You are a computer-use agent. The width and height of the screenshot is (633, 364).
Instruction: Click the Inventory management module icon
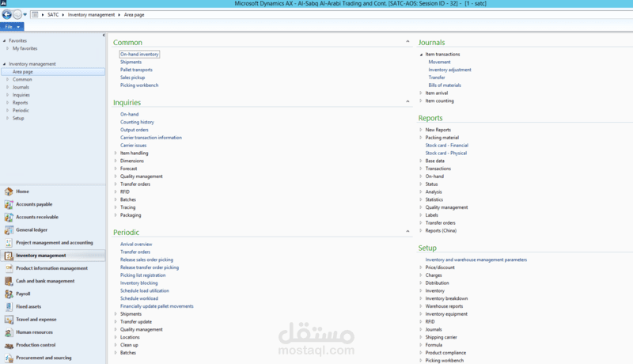coord(9,256)
